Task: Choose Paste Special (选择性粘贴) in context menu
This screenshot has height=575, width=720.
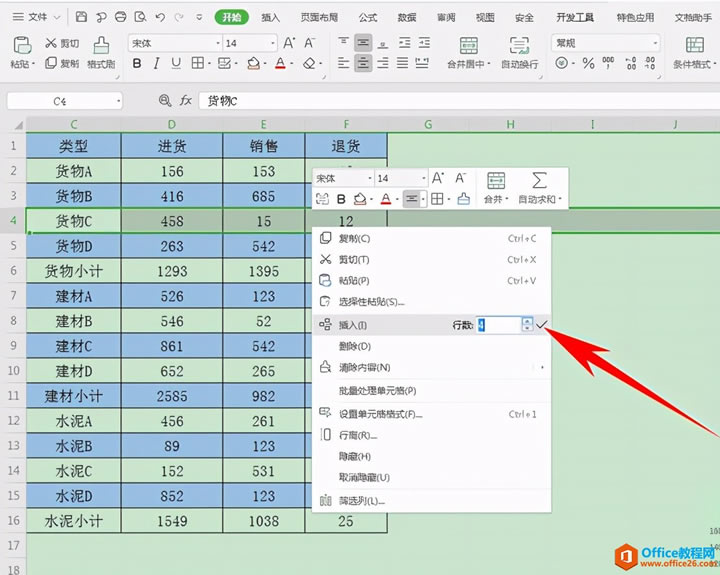Action: click(432, 302)
